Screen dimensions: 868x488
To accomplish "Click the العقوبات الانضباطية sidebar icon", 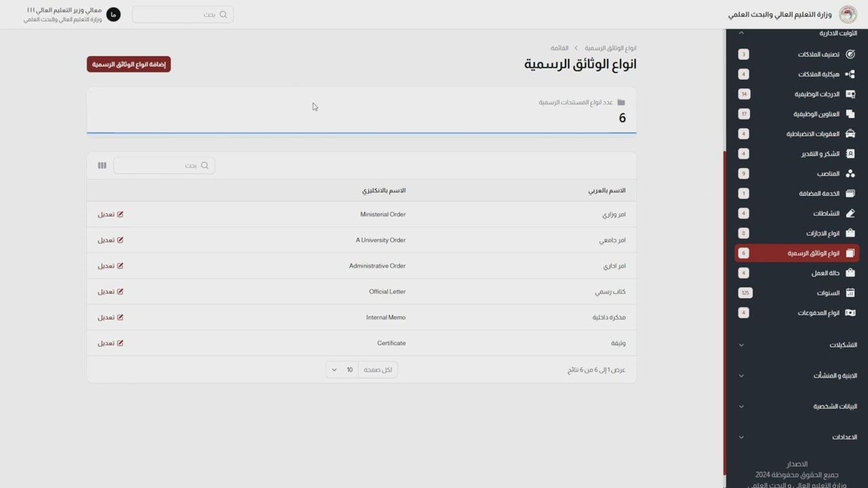I will 850,134.
